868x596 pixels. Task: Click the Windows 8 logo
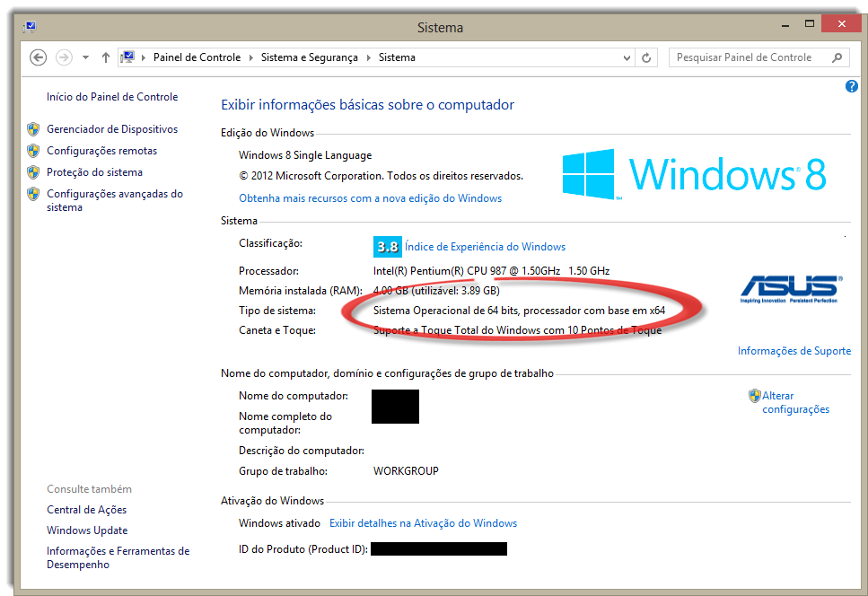tap(695, 174)
